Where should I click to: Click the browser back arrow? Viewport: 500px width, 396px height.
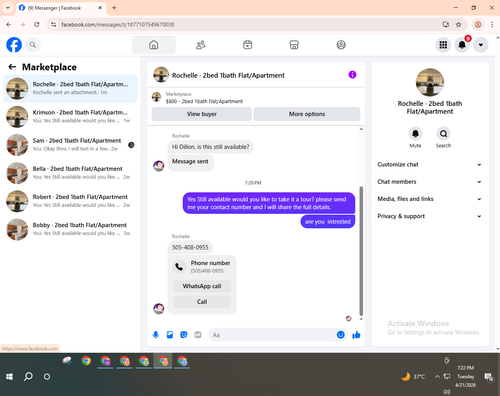9,24
